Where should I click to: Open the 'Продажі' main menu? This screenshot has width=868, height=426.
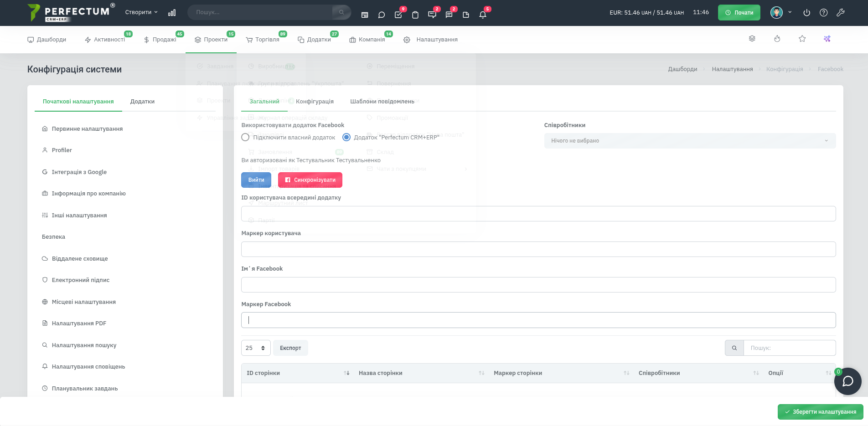(160, 40)
